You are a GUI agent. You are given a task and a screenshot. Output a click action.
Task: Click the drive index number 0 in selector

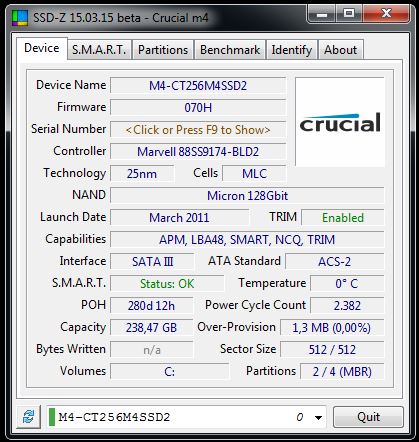pos(300,417)
